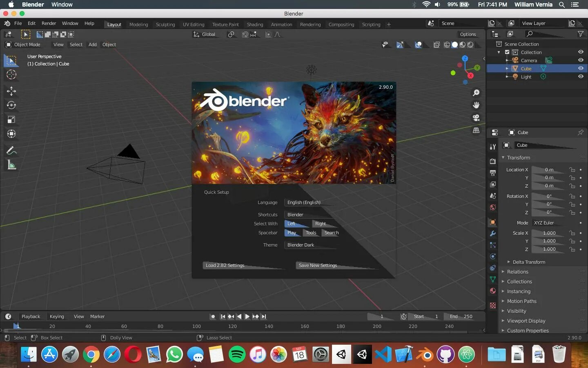The width and height of the screenshot is (588, 368).
Task: Open Modifier properties wrench icon
Action: pos(493,233)
